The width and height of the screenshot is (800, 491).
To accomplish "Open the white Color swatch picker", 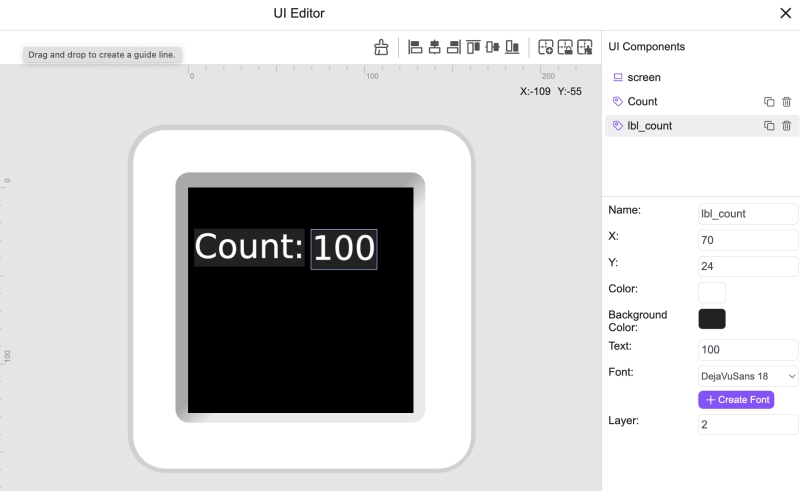I will (711, 292).
